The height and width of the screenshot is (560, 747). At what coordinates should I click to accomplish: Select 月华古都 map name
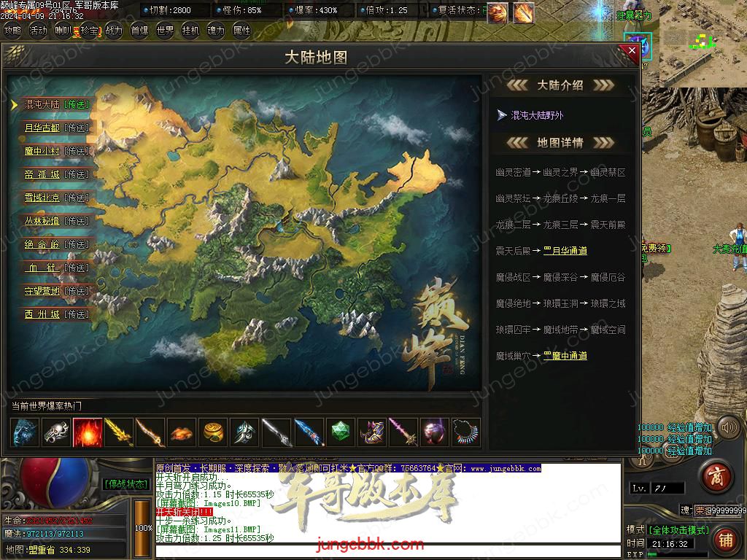tap(42, 128)
